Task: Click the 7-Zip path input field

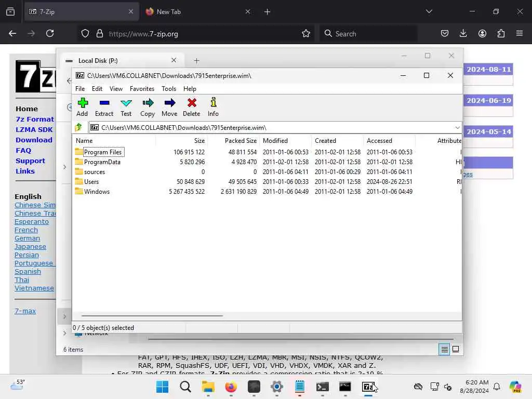Action: tap(271, 128)
